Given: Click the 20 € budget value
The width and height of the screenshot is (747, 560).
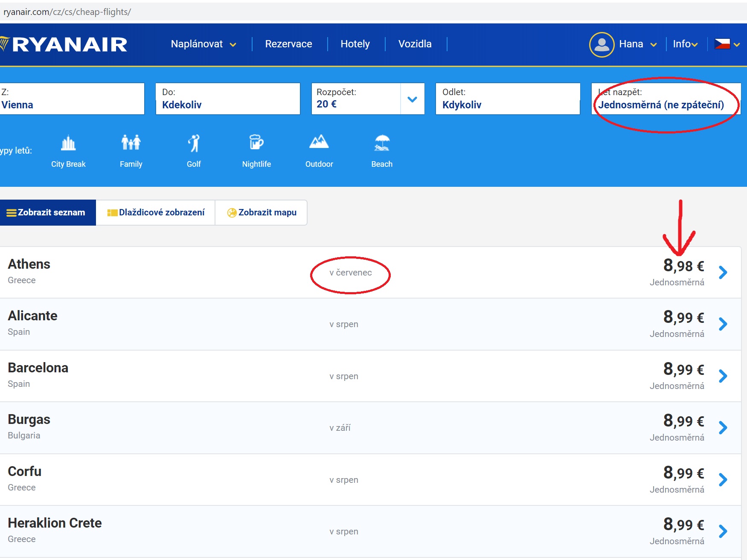Looking at the screenshot, I should tap(326, 104).
